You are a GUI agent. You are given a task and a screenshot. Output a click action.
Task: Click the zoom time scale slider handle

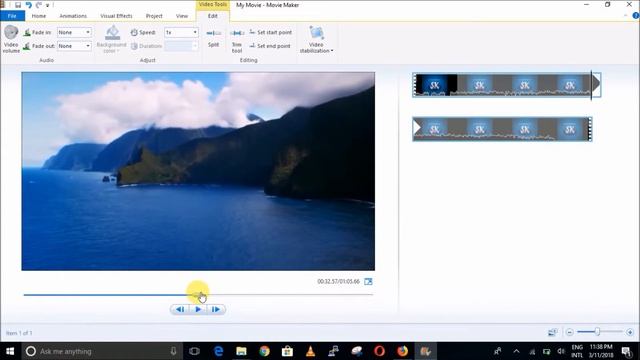(x=597, y=332)
